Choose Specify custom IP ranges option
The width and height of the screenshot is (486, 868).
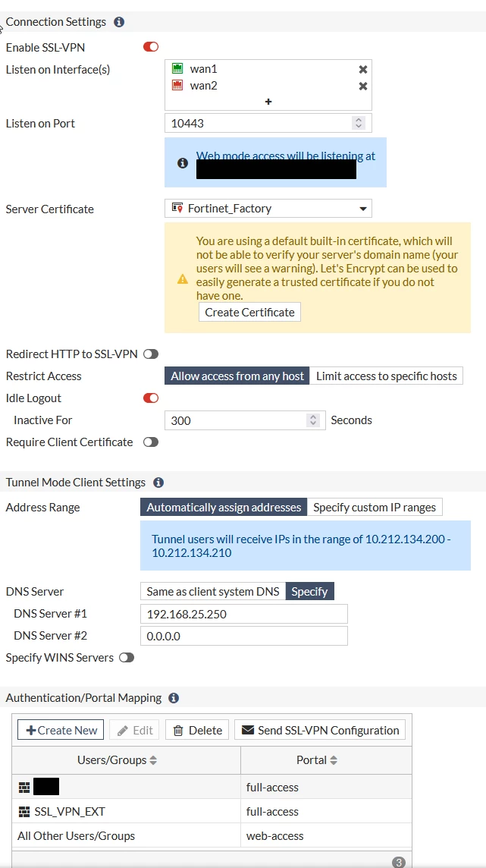pos(375,507)
